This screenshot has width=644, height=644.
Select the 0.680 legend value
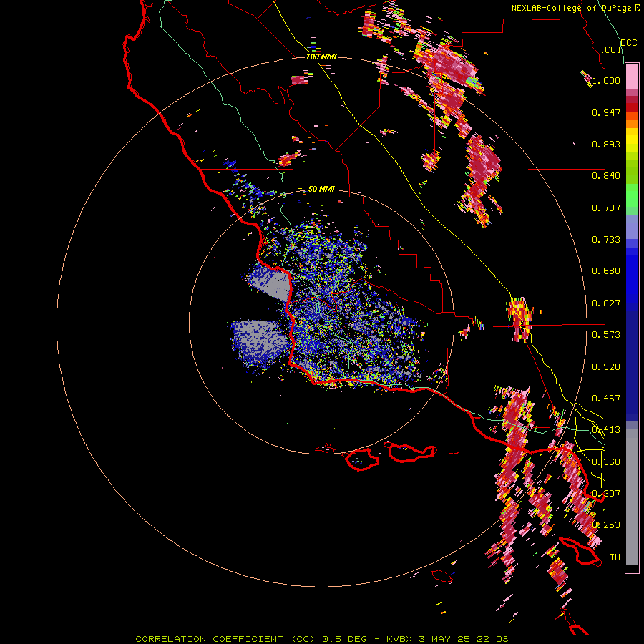tap(606, 271)
